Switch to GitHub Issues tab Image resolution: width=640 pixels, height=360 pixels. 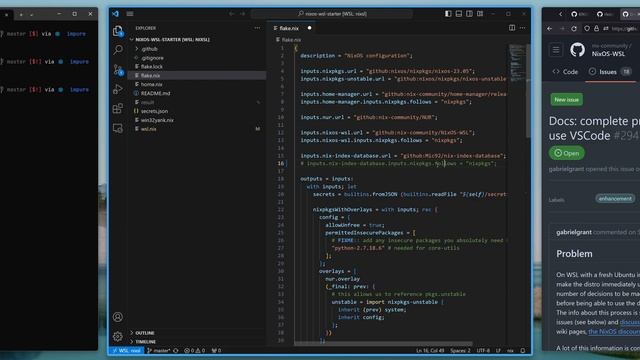tap(610, 72)
